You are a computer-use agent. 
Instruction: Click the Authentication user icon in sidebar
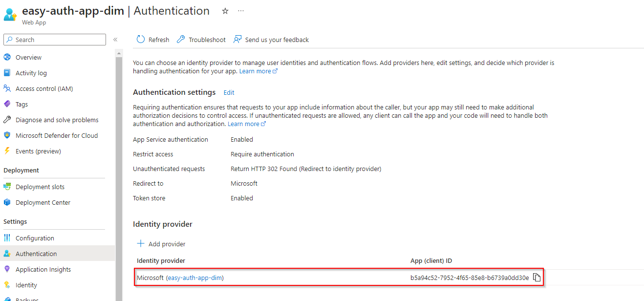7,254
